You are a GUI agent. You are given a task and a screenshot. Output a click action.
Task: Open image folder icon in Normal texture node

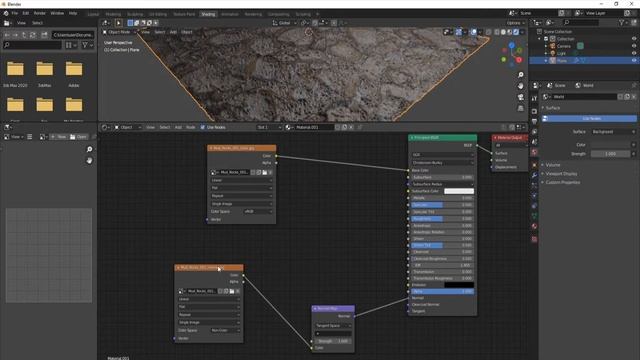(x=232, y=291)
